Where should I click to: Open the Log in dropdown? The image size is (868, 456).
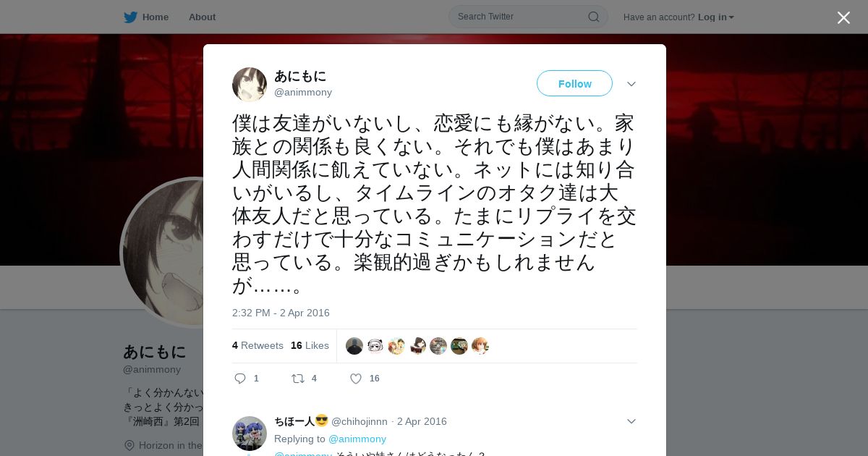point(716,17)
